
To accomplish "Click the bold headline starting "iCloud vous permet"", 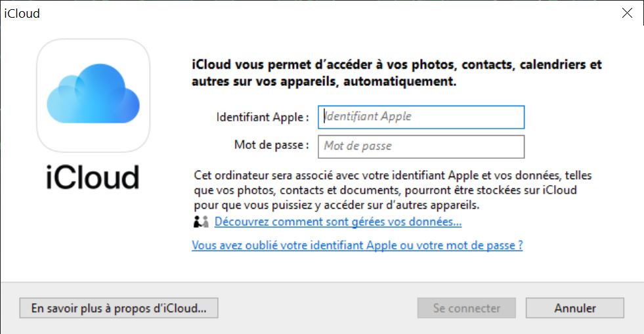I will point(397,65).
